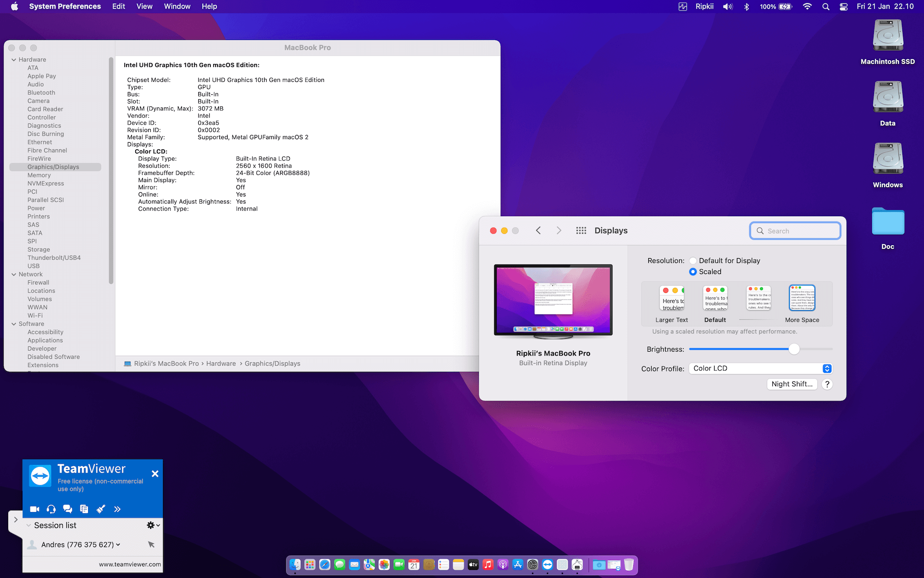Open Color Profile dropdown
Image resolution: width=924 pixels, height=578 pixels.
760,368
